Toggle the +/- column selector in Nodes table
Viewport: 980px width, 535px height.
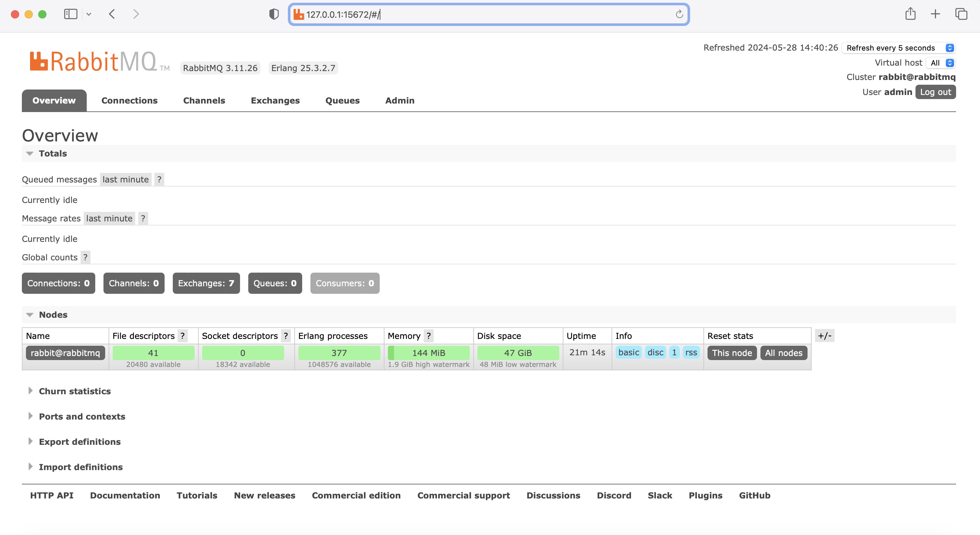(x=824, y=335)
